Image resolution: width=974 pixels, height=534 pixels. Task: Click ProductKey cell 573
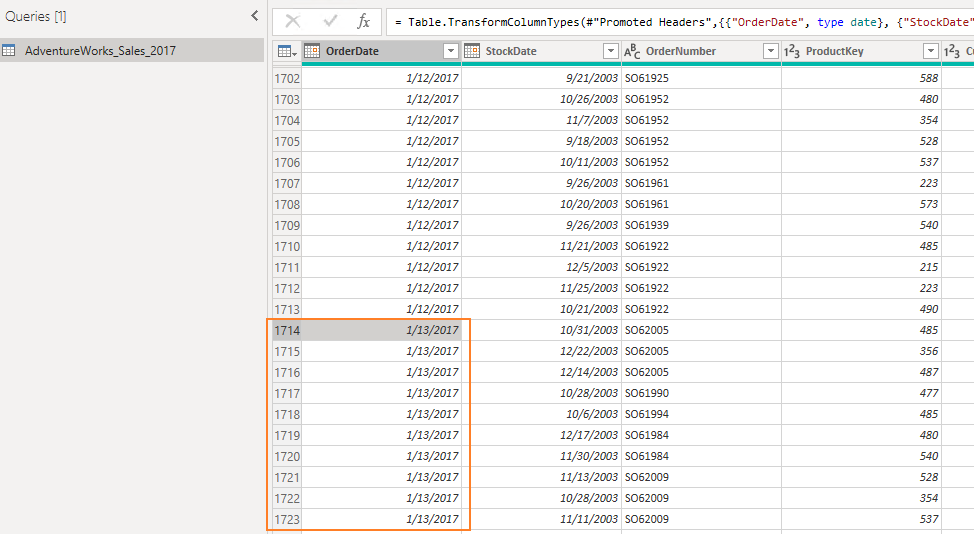pyautogui.click(x=862, y=204)
